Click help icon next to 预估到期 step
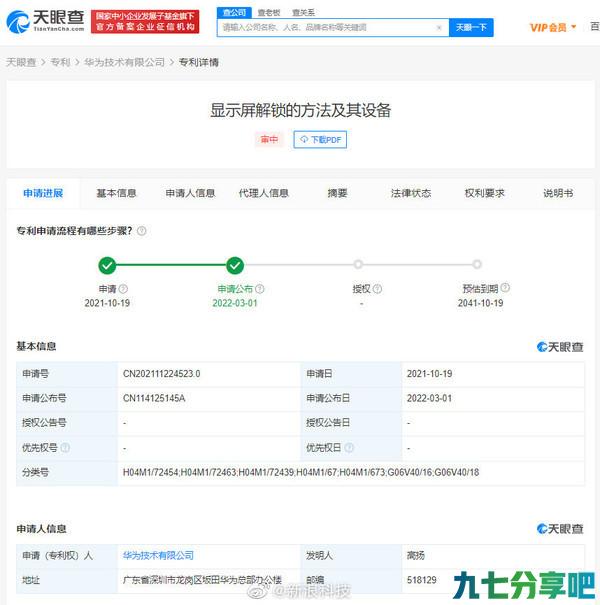Viewport: 600px width, 605px height. click(505, 288)
